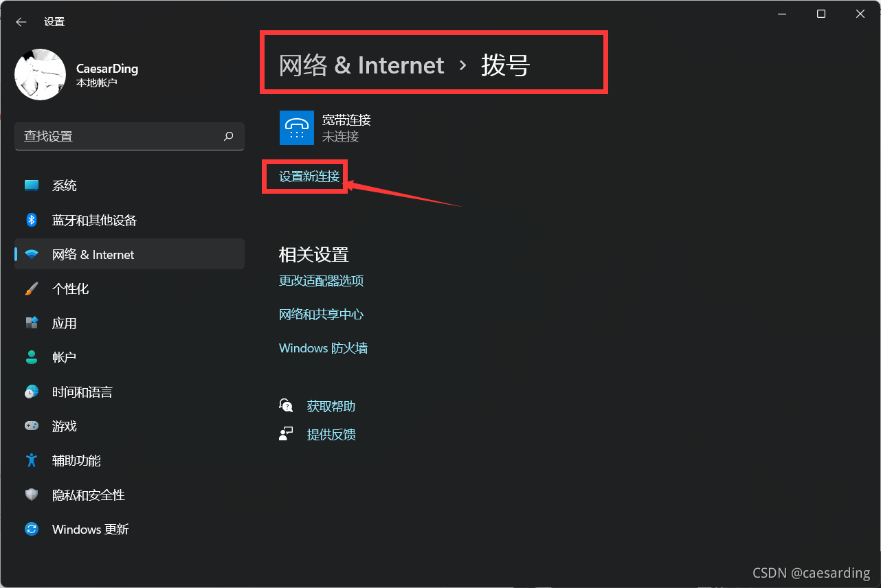Go to 帐户 settings

[x=129, y=357]
